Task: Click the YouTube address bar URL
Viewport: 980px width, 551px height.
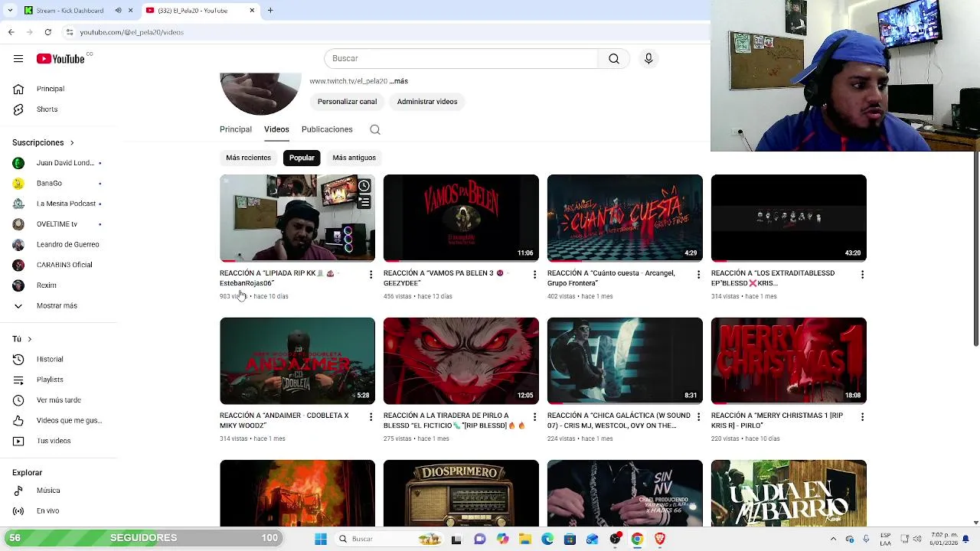Action: (132, 32)
